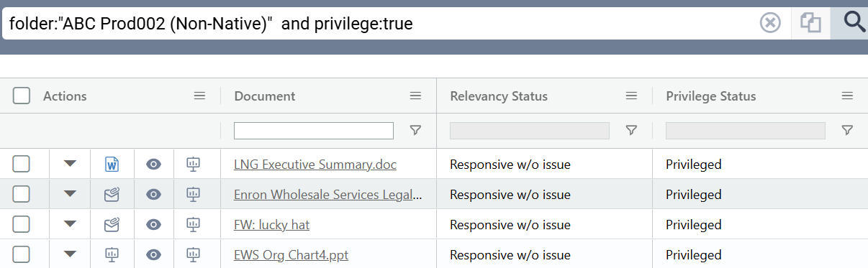
Task: Select Responsive w/o issue cell for Enron Wholesale row
Action: click(544, 195)
